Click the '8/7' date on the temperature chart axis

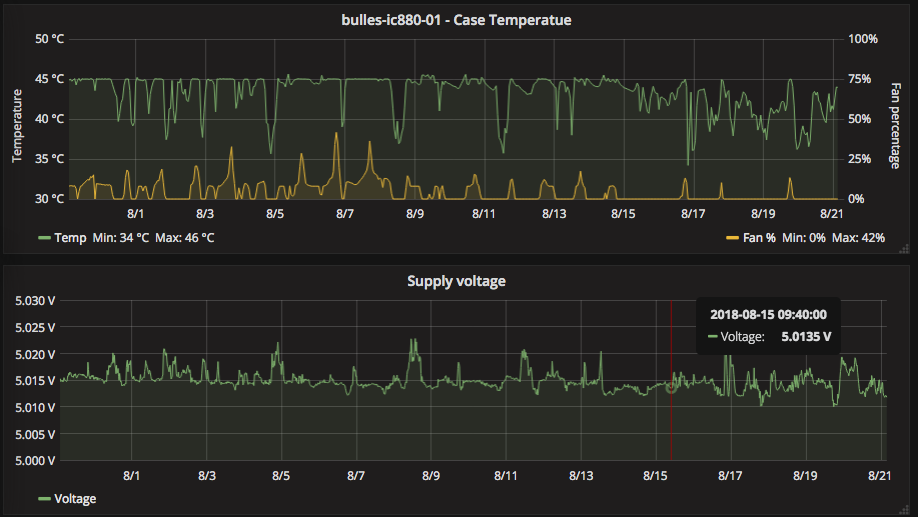[345, 214]
